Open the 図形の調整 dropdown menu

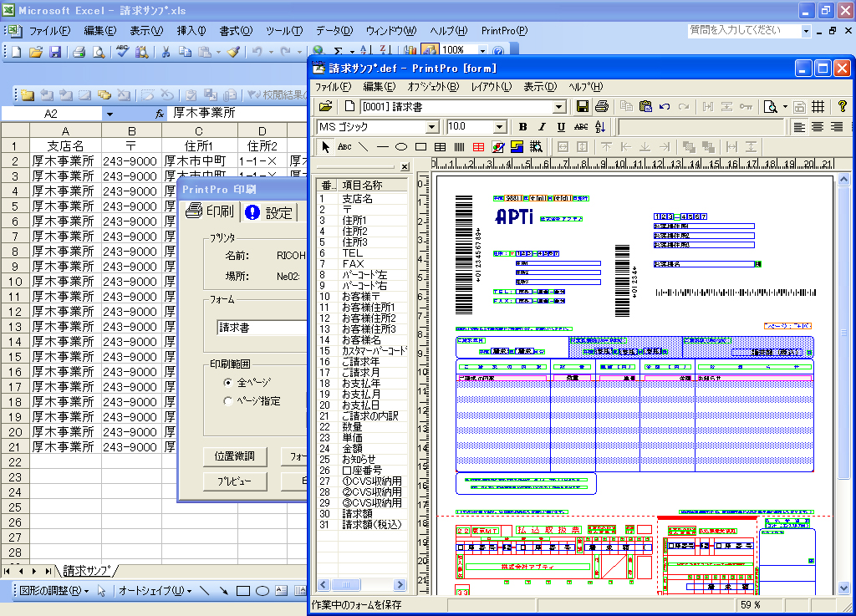click(x=54, y=590)
